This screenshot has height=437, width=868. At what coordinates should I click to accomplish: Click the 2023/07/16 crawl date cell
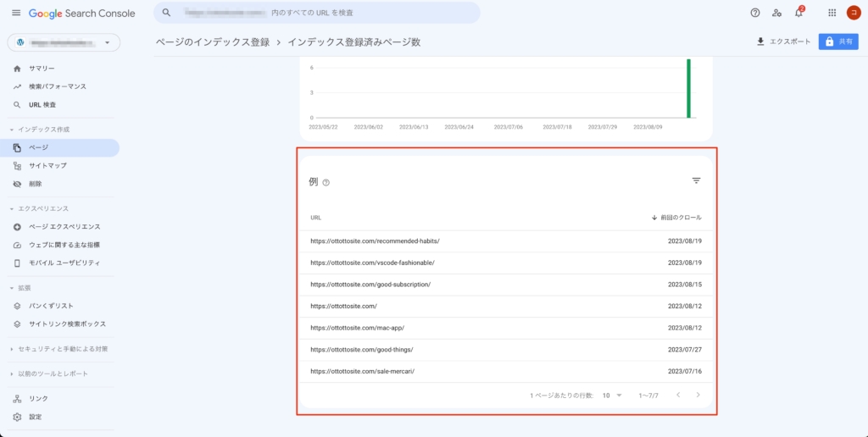[685, 371]
